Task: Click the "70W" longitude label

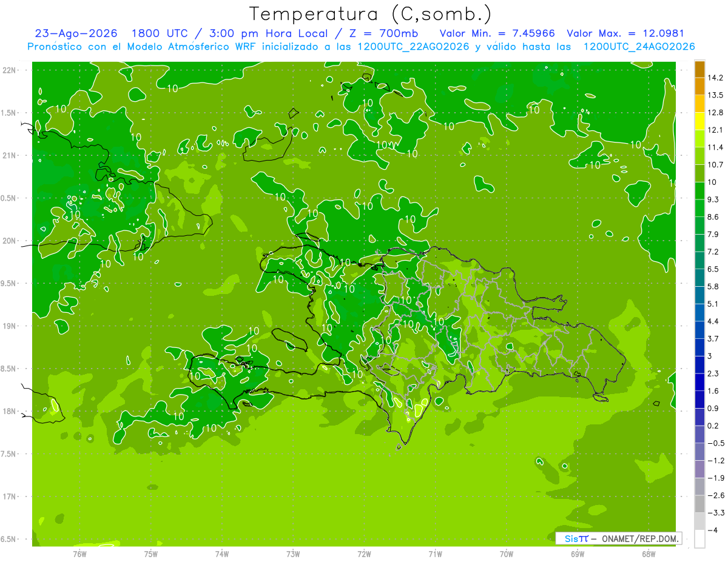Action: pyautogui.click(x=507, y=554)
